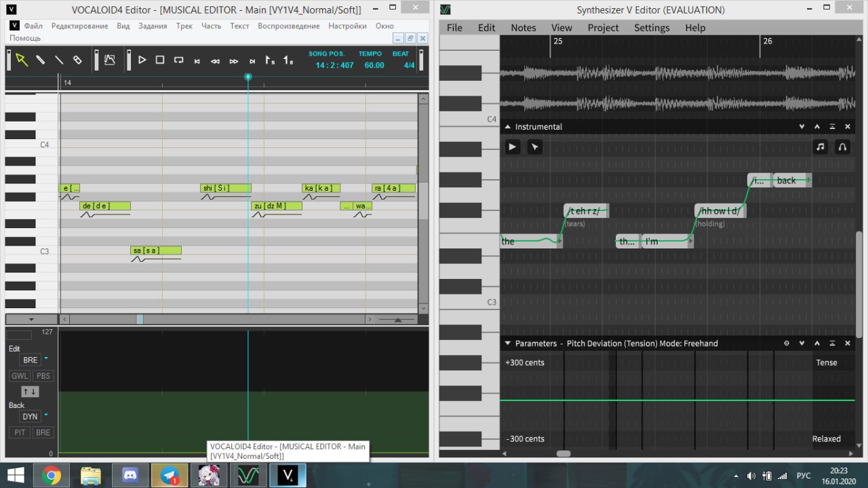
Task: Select the note 'sa [ s a ]'
Action: tap(156, 250)
